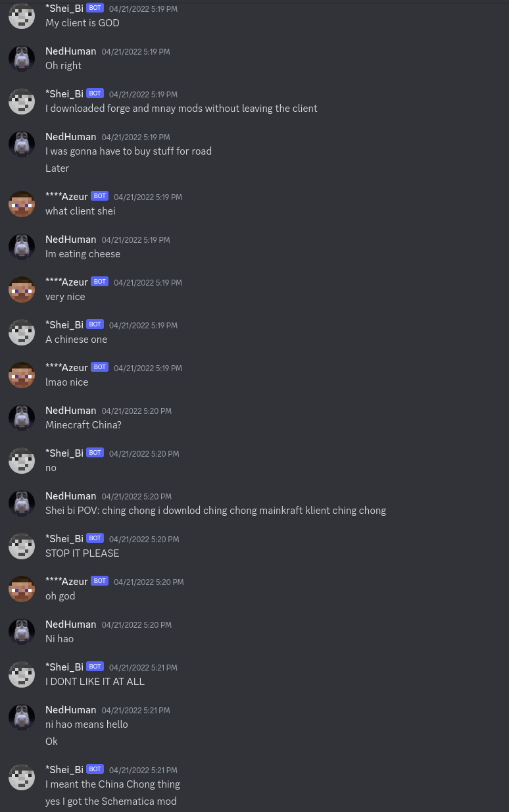Open Azeur's avatar next to "oh god"
Viewport: 509px width, 812px height.
(22, 589)
